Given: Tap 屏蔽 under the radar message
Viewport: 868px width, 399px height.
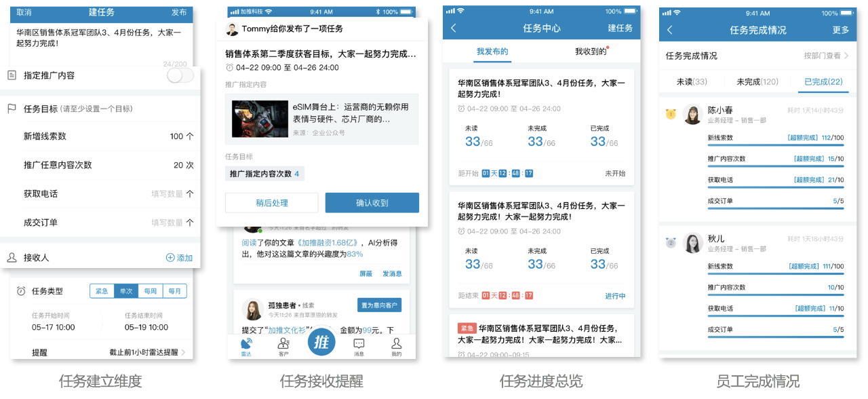Looking at the screenshot, I should click(366, 273).
